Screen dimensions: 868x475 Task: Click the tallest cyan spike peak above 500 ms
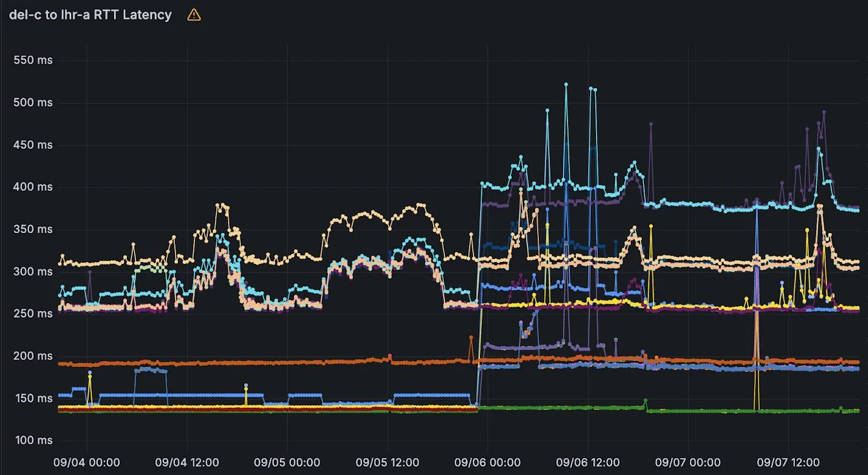click(565, 84)
